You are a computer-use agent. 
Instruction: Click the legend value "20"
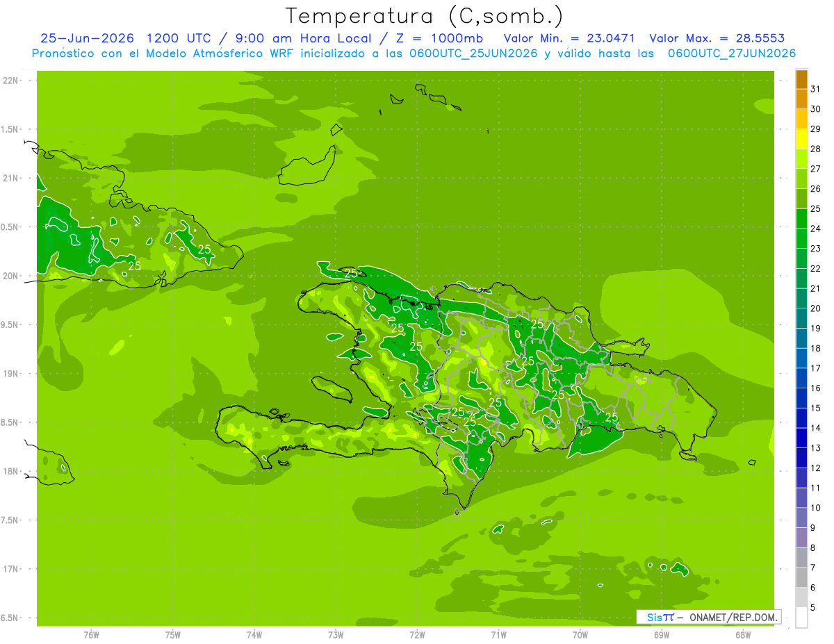point(815,308)
